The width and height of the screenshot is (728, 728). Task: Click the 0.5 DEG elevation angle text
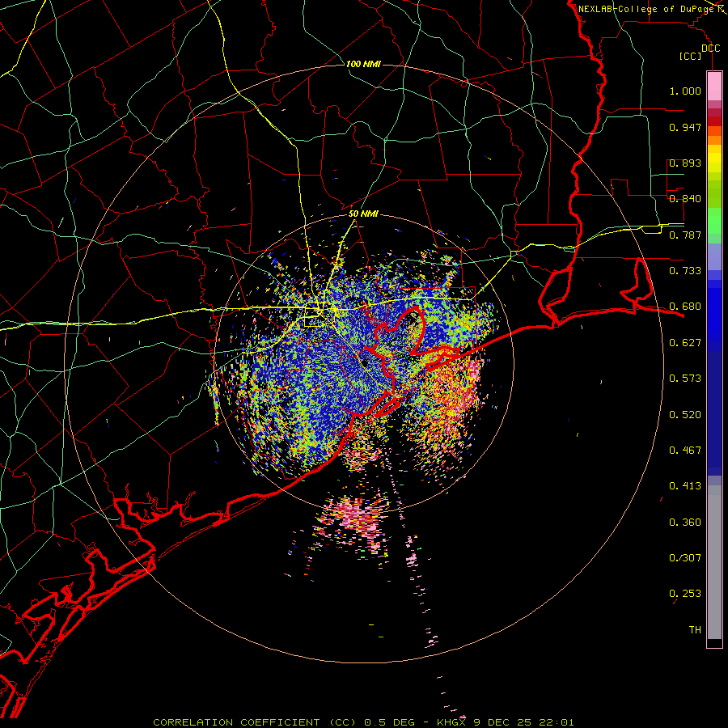(391, 722)
